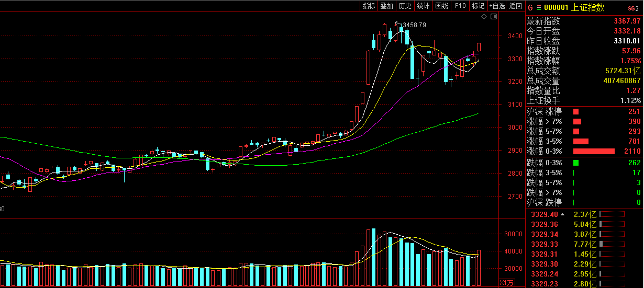This screenshot has width=644, height=288.
Task: Click the 标记 mark button
Action: tap(478, 6)
